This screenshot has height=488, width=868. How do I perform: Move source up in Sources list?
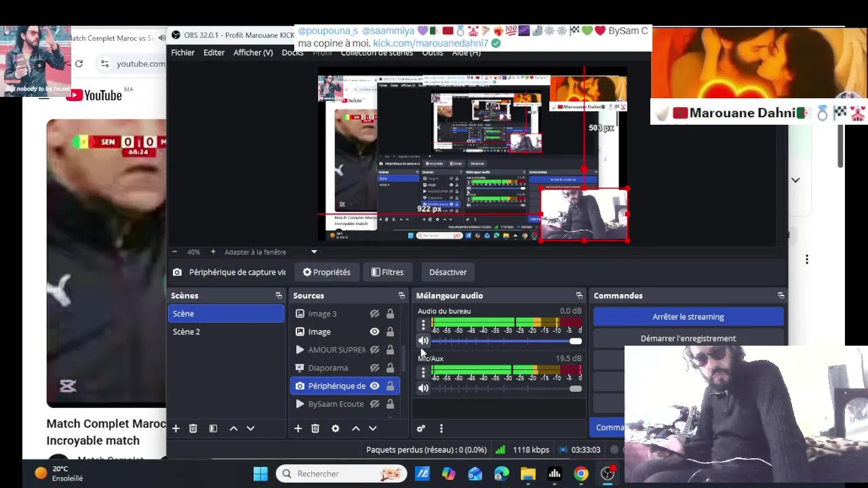point(355,428)
